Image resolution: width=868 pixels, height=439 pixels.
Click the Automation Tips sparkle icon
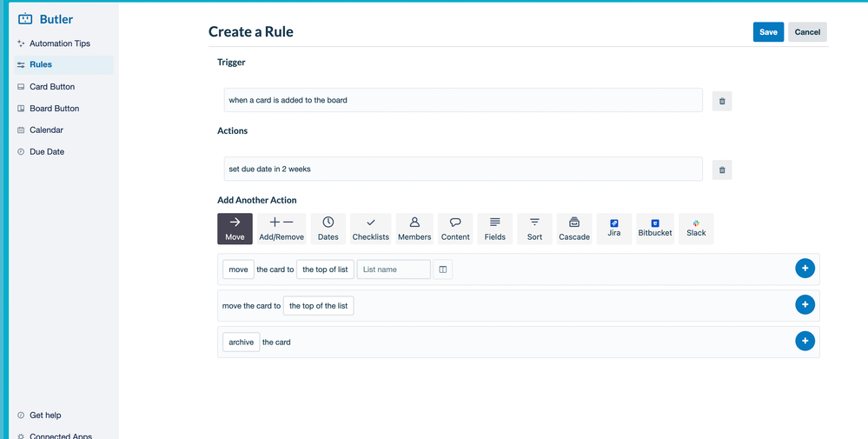21,43
